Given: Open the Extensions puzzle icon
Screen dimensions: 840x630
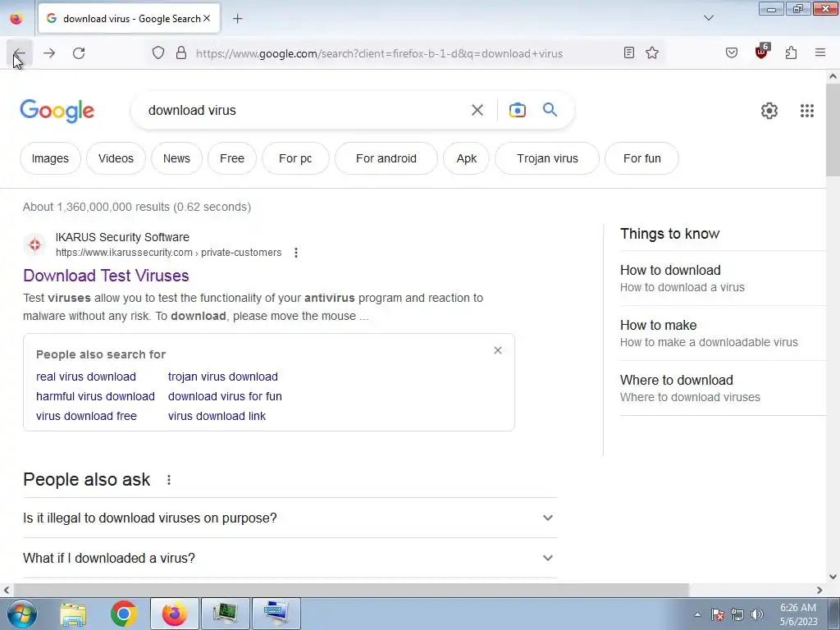Looking at the screenshot, I should [x=791, y=52].
